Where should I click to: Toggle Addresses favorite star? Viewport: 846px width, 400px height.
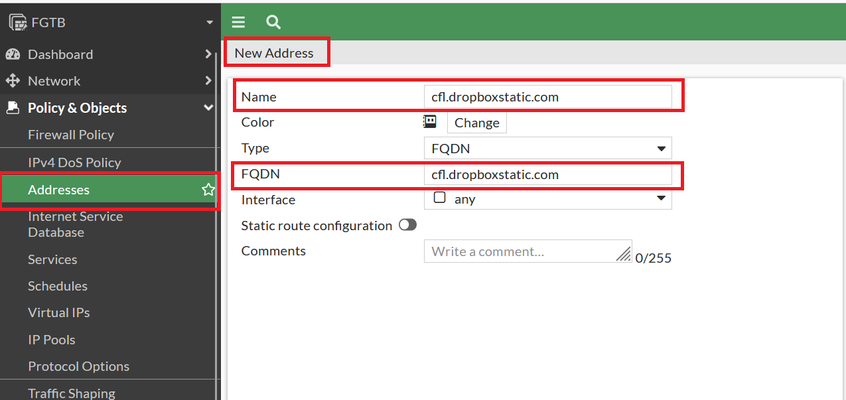tap(208, 189)
